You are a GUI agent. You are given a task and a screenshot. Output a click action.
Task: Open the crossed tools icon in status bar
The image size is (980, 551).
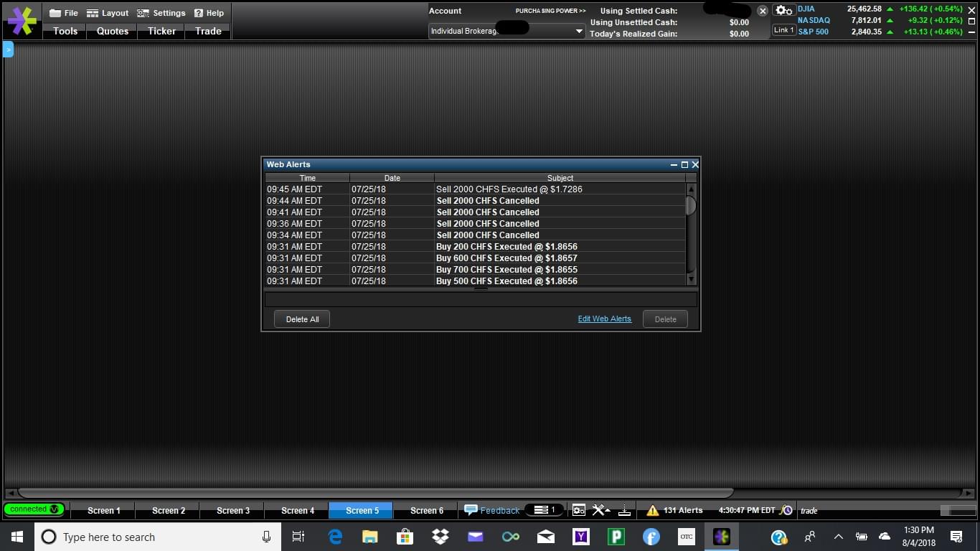[601, 510]
